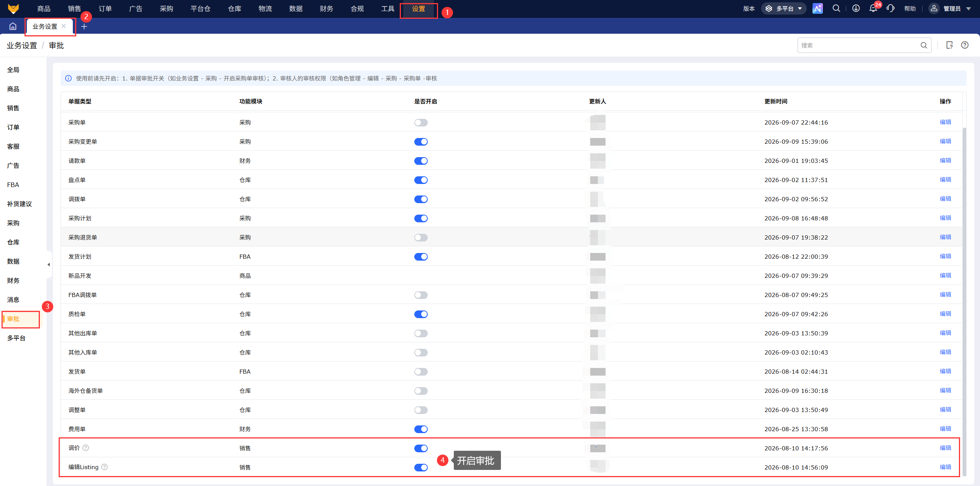
Task: Click the help question mark icon
Action: 965,45
